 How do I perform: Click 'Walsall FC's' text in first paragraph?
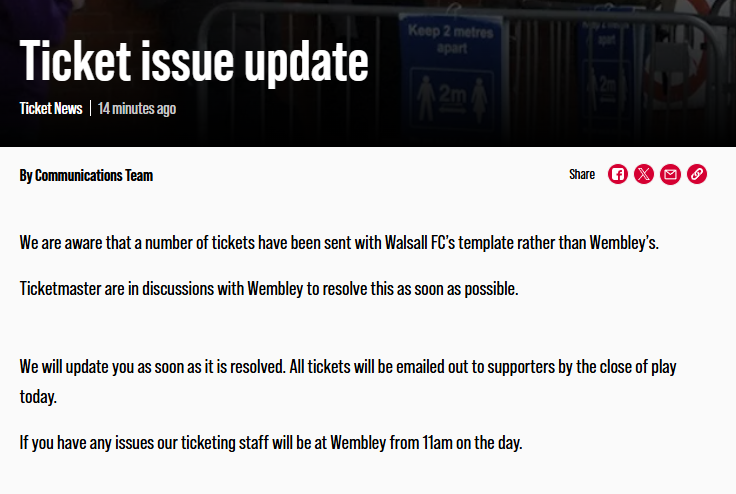click(x=420, y=243)
